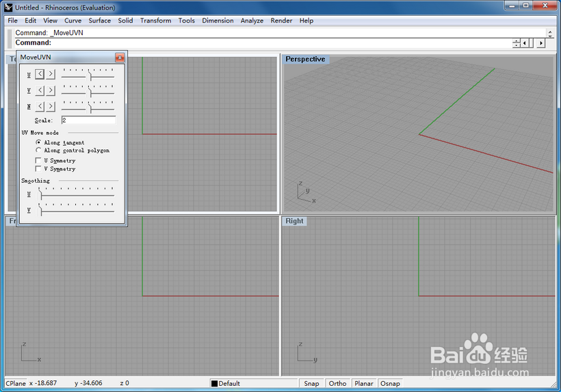Click the Right viewport title

point(294,221)
